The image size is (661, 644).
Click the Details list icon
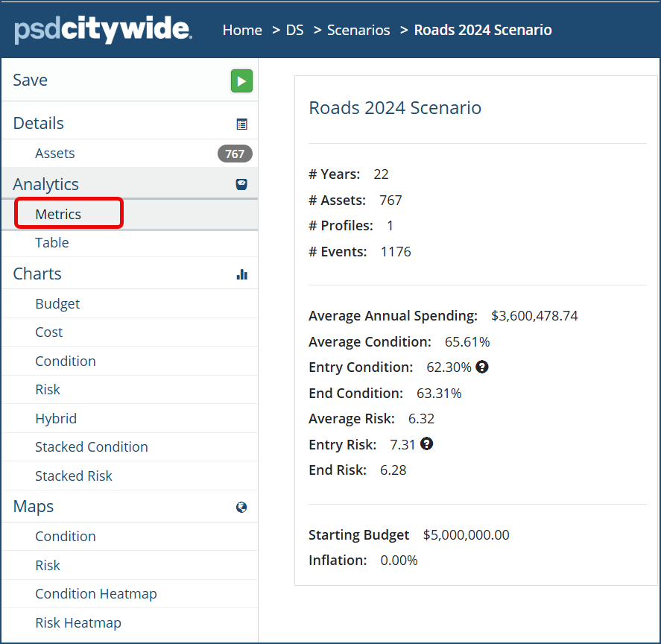coord(242,124)
